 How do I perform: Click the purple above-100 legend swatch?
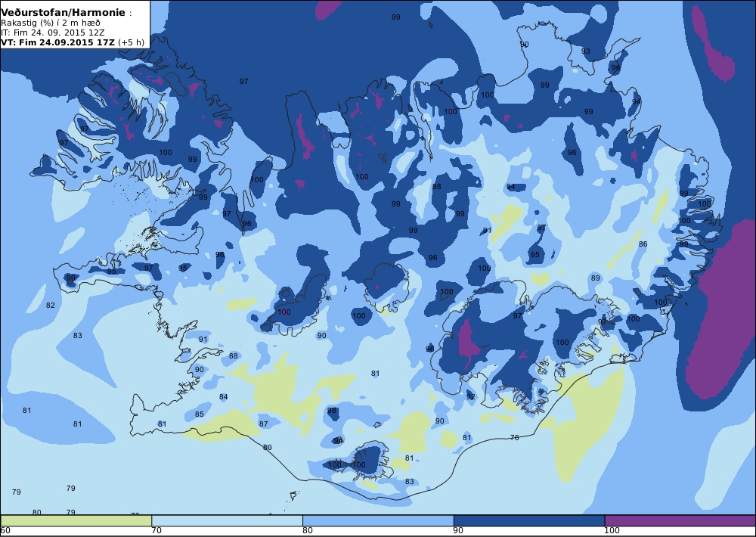point(680,521)
